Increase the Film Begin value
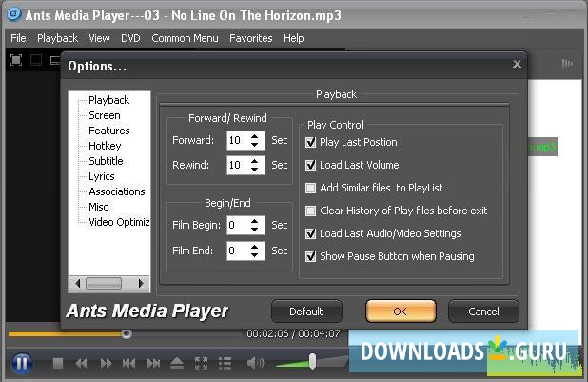The width and height of the screenshot is (588, 382). (x=255, y=221)
